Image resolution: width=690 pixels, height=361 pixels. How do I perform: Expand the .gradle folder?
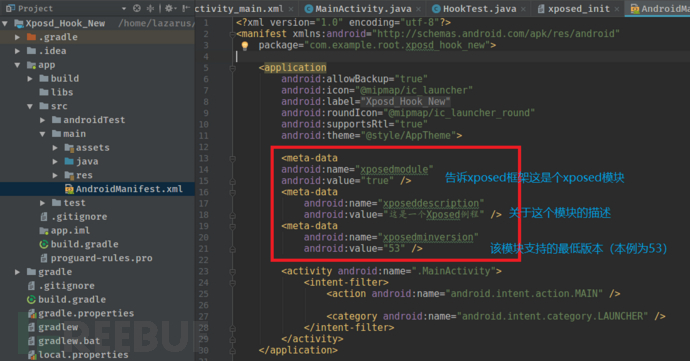coord(18,37)
